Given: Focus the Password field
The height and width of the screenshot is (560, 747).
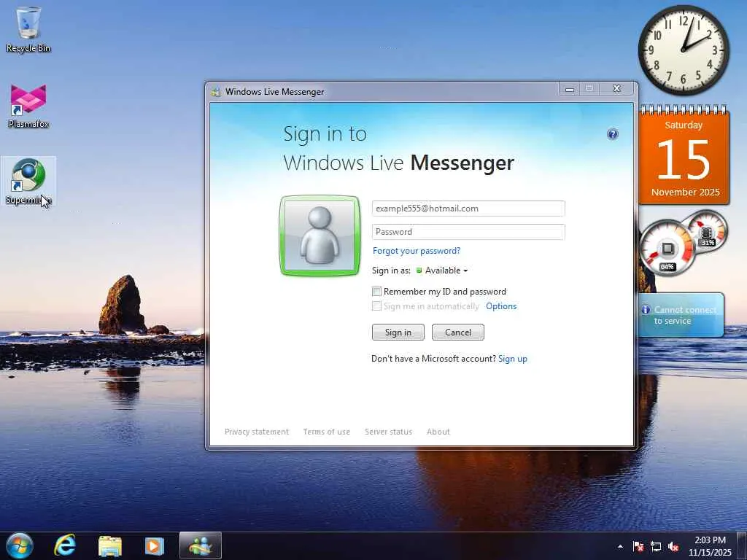Looking at the screenshot, I should tap(468, 232).
